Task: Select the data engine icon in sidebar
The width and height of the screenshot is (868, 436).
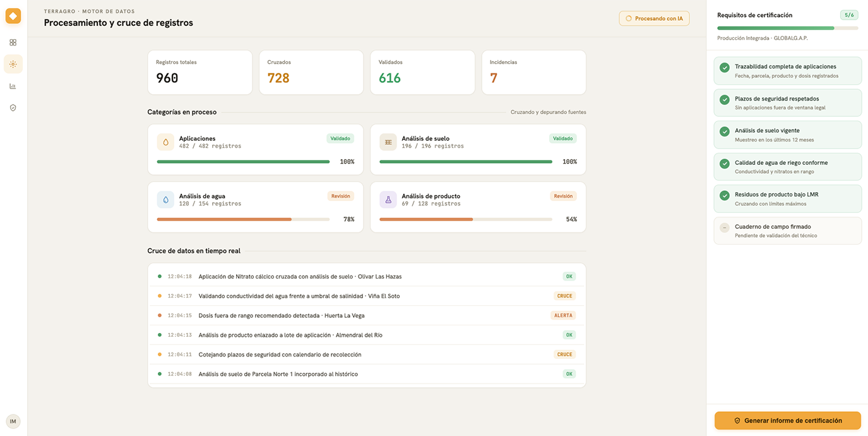Action: 13,64
